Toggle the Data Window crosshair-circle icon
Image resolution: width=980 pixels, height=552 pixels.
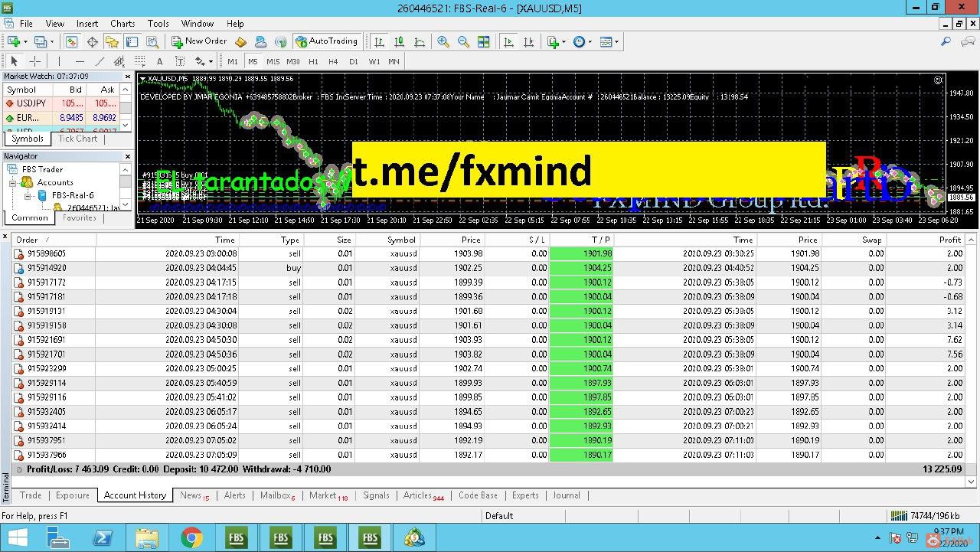pyautogui.click(x=92, y=41)
